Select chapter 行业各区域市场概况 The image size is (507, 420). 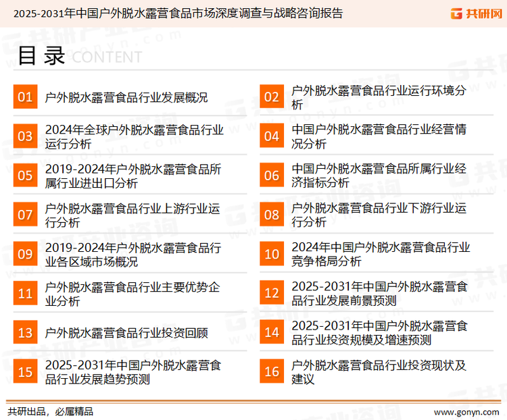133,255
